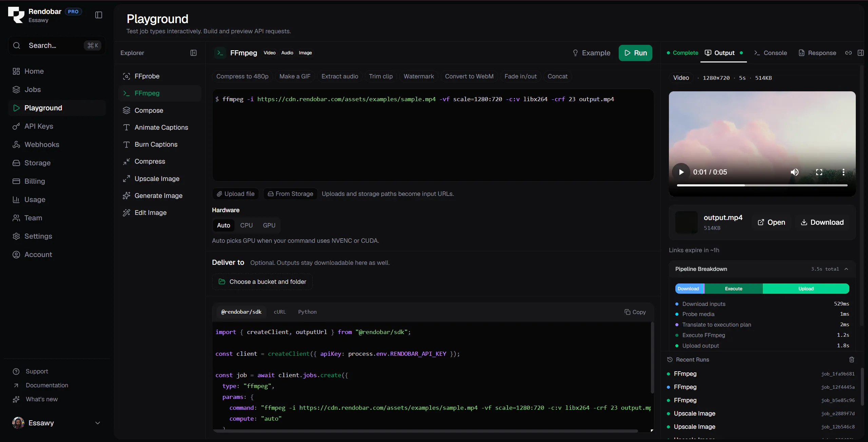Screen dimensions: 868x442
Task: Select Upscale Image job type
Action: point(160,179)
